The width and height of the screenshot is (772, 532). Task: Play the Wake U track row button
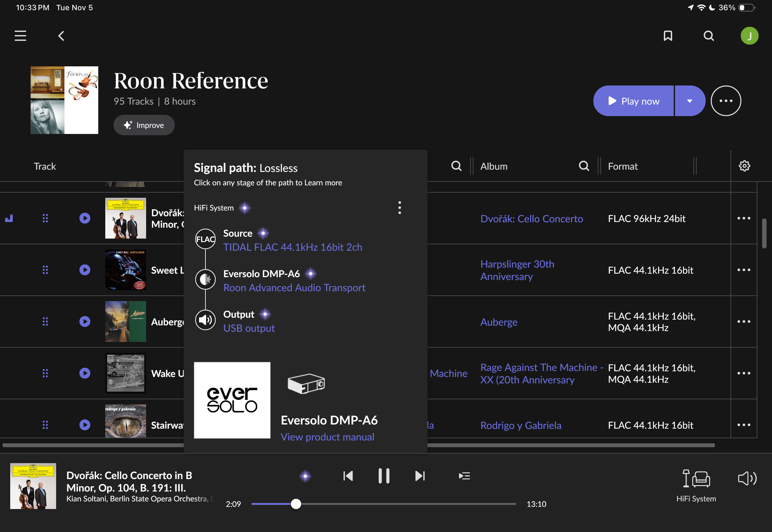[85, 373]
